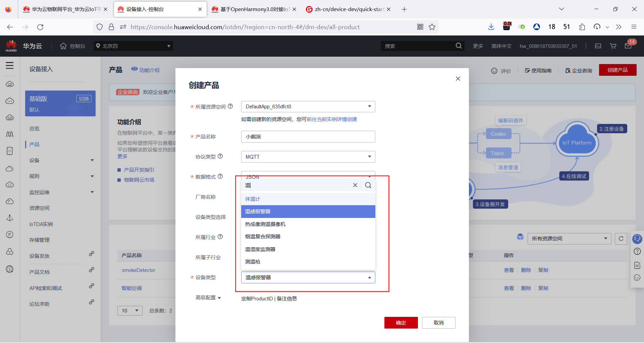The width and height of the screenshot is (644, 343).
Task: Expand the 高级配置 section
Action: click(x=208, y=298)
